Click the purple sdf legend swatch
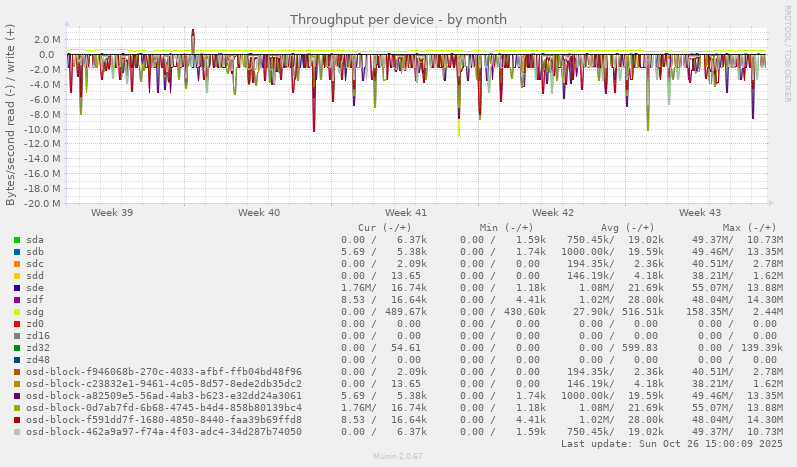Viewport: 797px width, 467px height. [17, 300]
